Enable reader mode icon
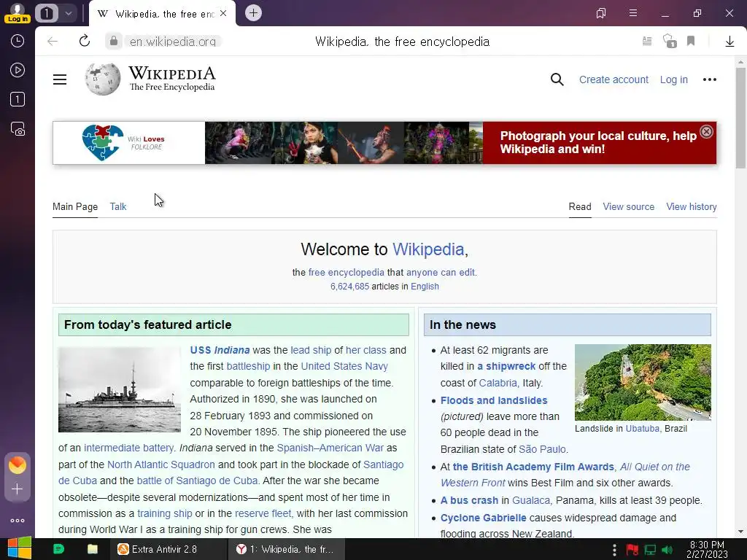747x560 pixels. (x=647, y=42)
